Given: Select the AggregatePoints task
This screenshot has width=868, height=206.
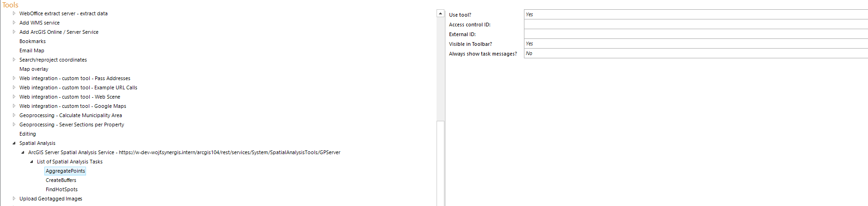Looking at the screenshot, I should pyautogui.click(x=65, y=171).
